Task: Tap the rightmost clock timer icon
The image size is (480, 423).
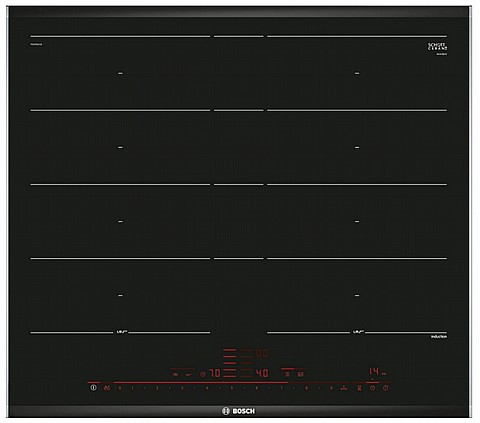Action: 386,388
